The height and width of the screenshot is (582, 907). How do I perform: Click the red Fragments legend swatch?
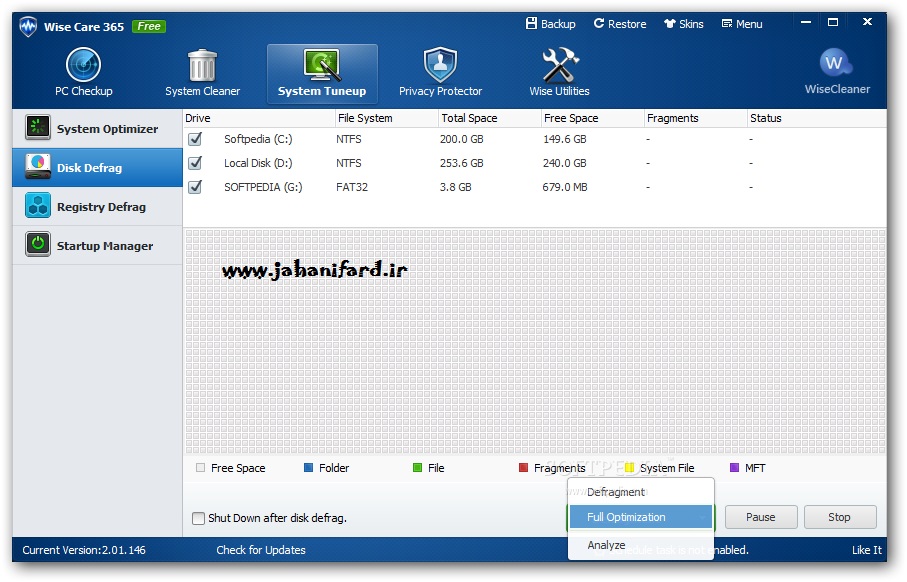click(x=524, y=468)
